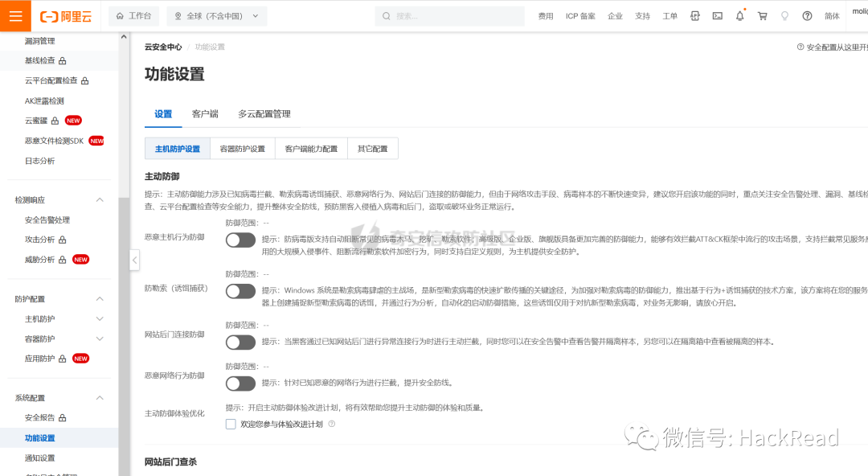Switch to the 多云配置管理 tab
Image resolution: width=868 pixels, height=476 pixels.
(x=264, y=114)
